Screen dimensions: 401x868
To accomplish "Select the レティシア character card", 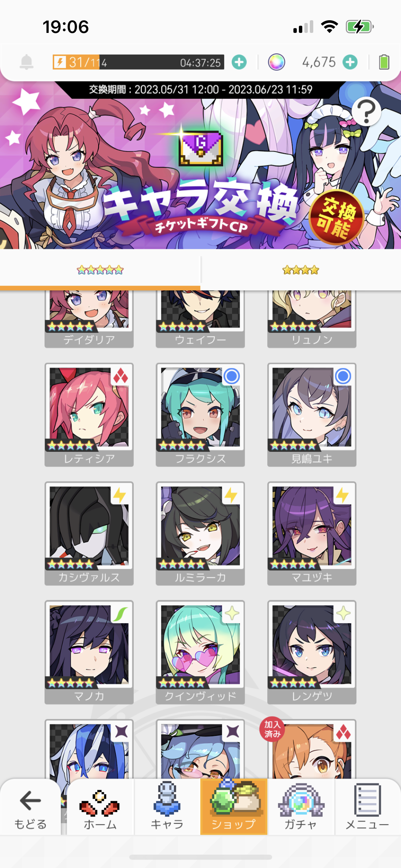I will click(x=89, y=415).
